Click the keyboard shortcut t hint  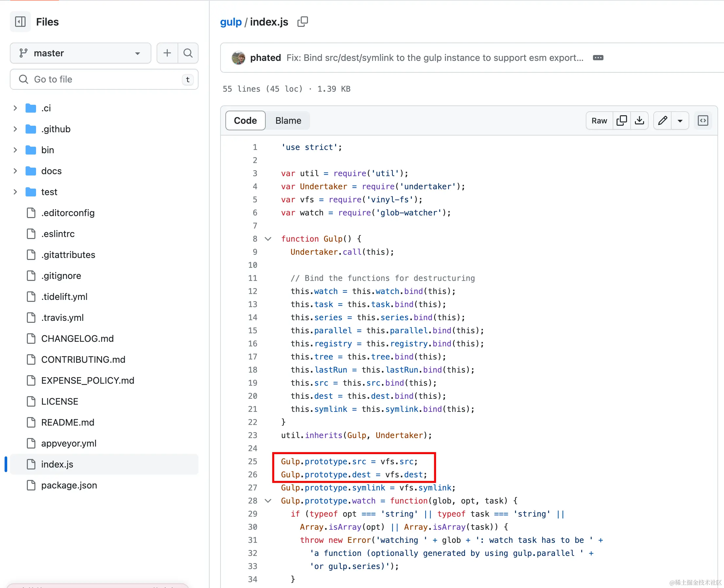click(188, 80)
